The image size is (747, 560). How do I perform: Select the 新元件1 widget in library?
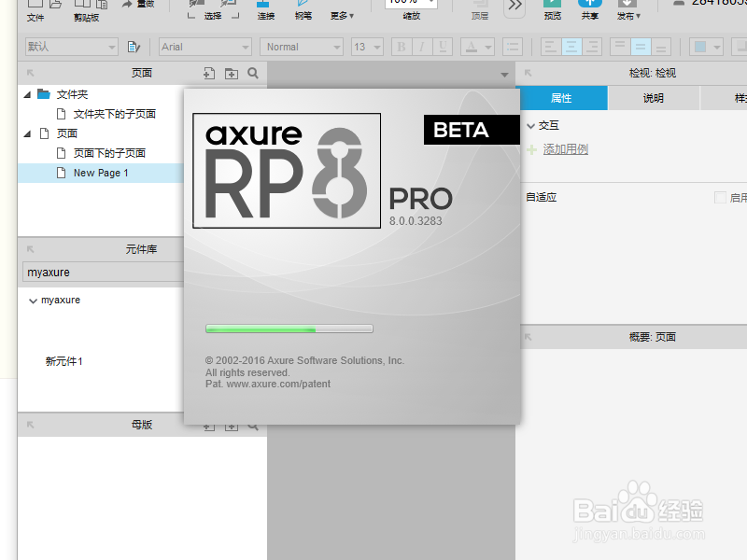pos(64,361)
